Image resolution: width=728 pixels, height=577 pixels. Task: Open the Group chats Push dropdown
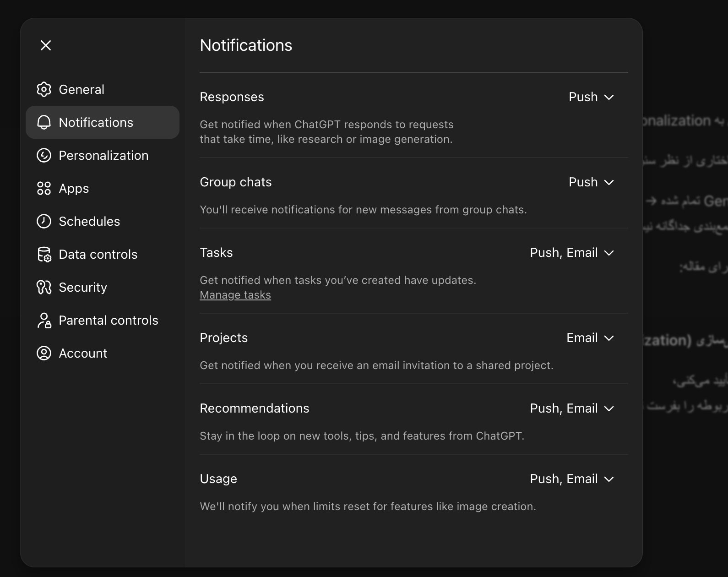591,182
